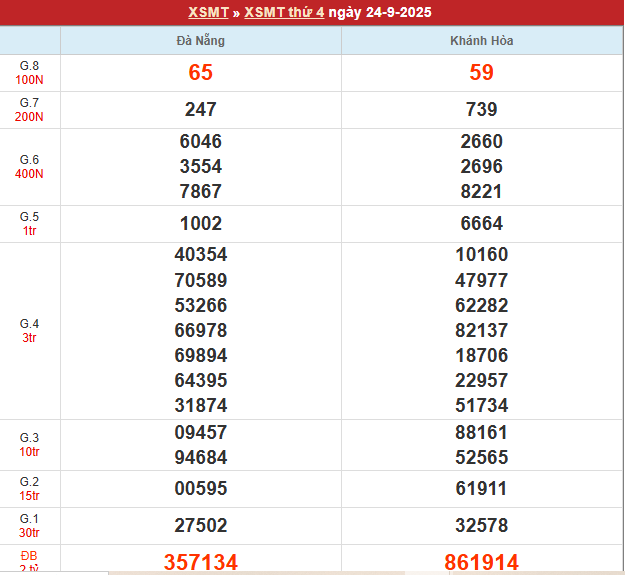Select the G.4 number 47977

click(x=482, y=281)
